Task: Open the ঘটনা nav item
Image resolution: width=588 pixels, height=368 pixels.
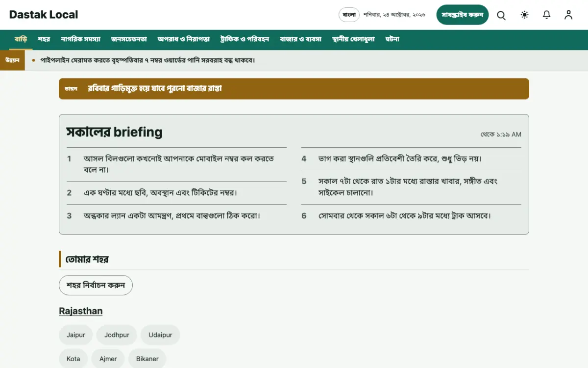Action: [x=392, y=39]
